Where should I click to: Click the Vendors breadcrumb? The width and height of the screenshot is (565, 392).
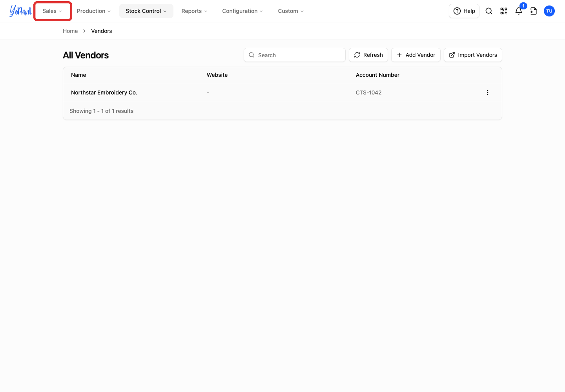coord(102,31)
